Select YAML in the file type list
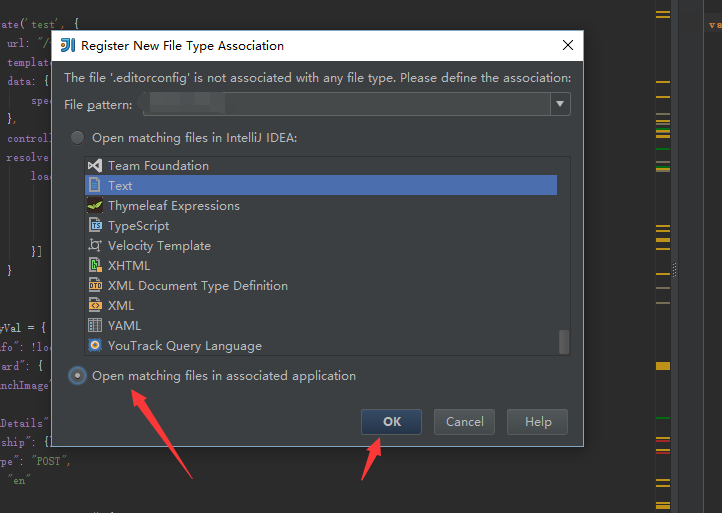Viewport: 722px width, 513px height. [321, 325]
